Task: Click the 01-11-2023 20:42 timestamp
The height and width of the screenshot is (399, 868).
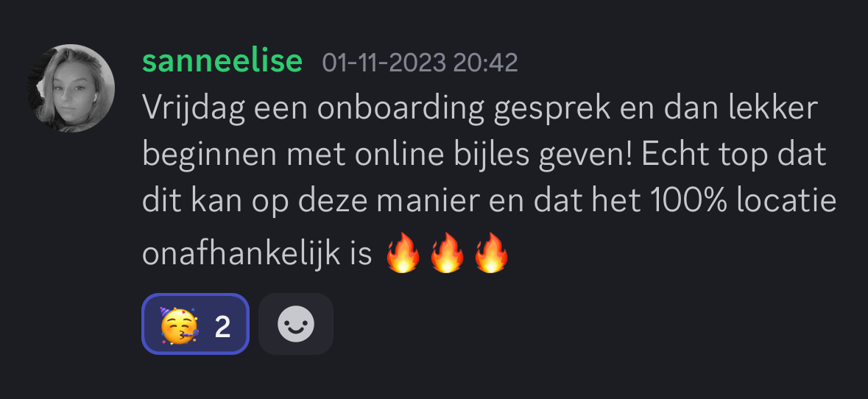Action: click(x=420, y=63)
